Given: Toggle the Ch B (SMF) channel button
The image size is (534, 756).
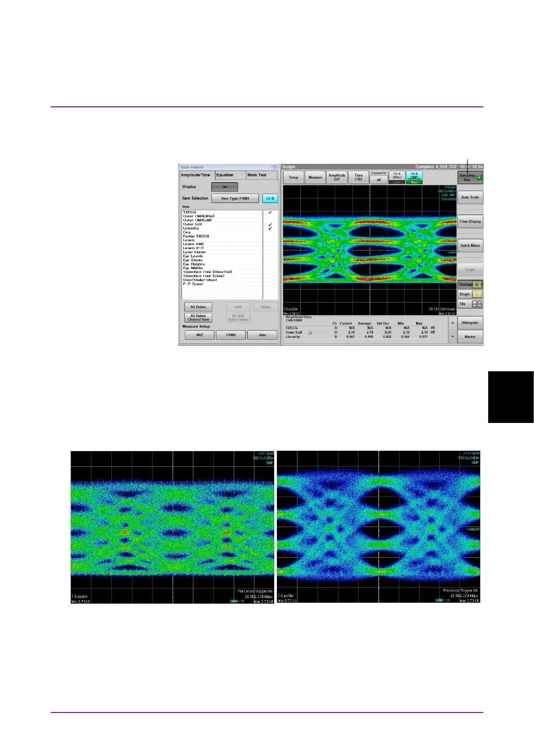Looking at the screenshot, I should tap(414, 176).
